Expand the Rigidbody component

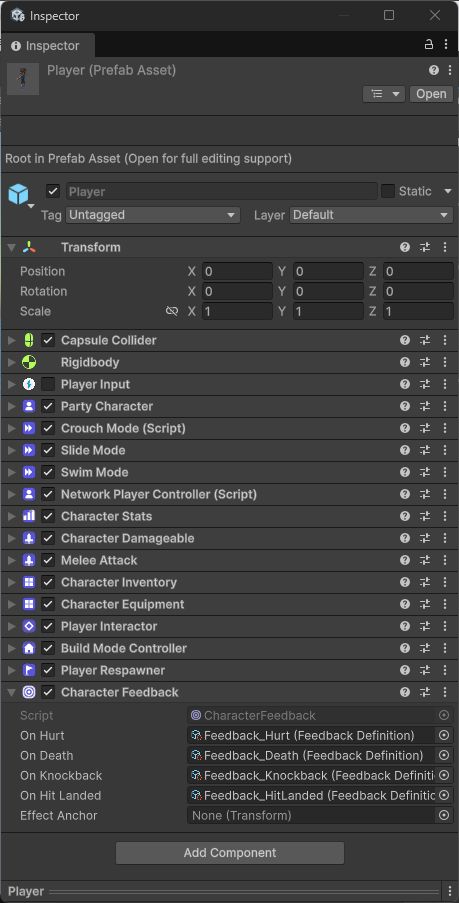click(x=11, y=362)
